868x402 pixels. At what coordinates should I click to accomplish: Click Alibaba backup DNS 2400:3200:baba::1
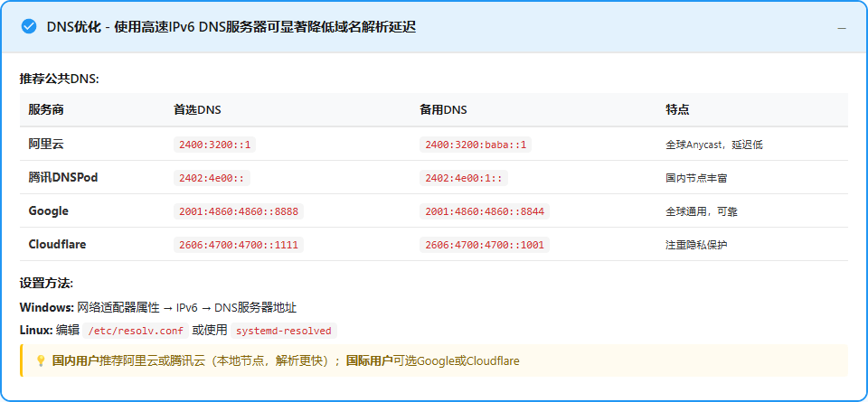coord(476,145)
